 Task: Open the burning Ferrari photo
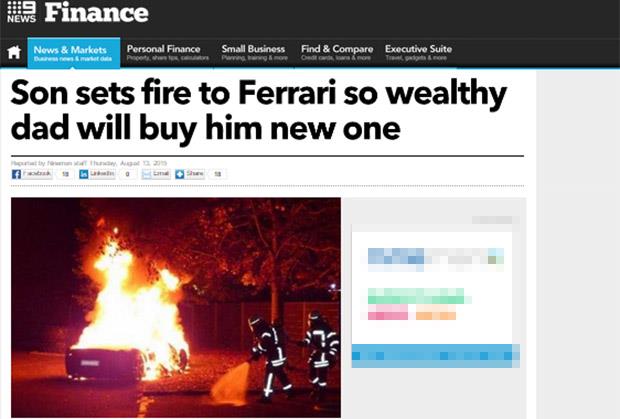pyautogui.click(x=176, y=307)
